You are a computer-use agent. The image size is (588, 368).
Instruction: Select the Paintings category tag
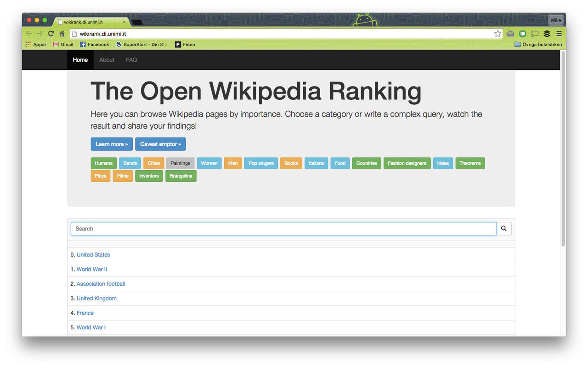pos(180,163)
